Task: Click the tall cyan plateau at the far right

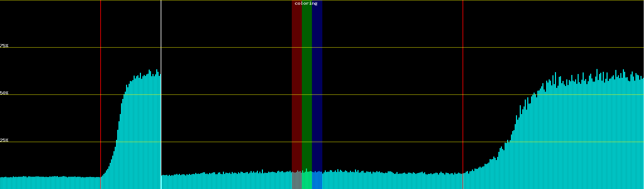Action: click(x=597, y=132)
